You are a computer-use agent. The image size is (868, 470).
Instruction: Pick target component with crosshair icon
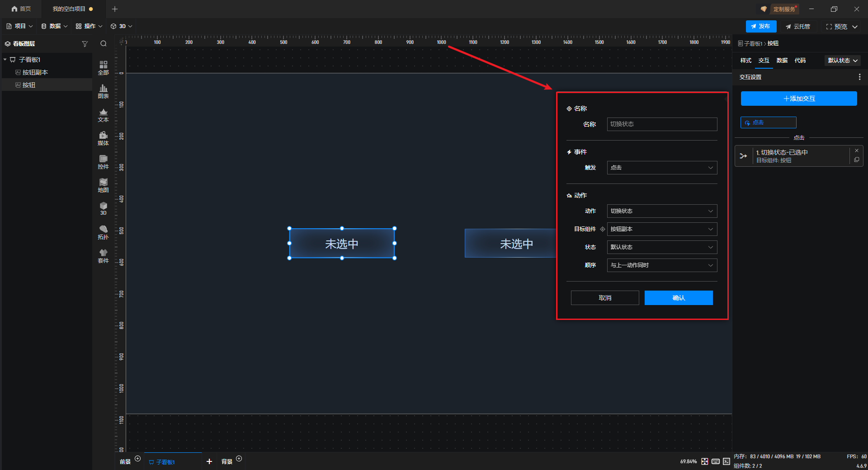pos(602,229)
